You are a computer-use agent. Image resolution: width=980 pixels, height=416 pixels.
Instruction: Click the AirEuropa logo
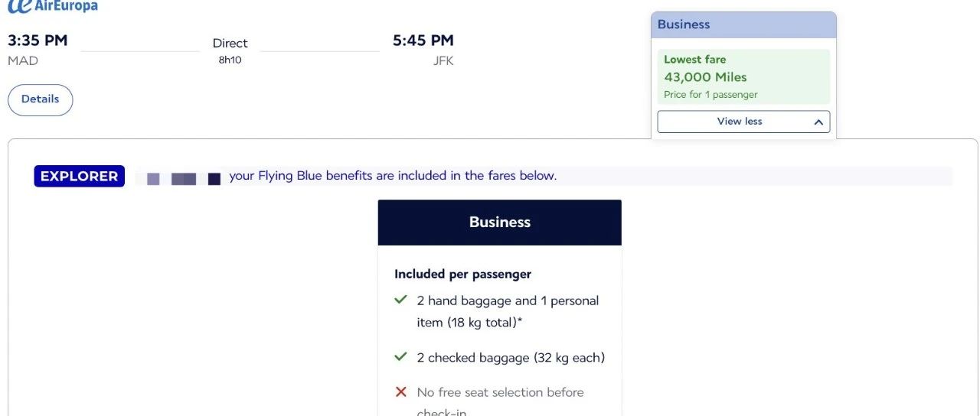[x=54, y=6]
